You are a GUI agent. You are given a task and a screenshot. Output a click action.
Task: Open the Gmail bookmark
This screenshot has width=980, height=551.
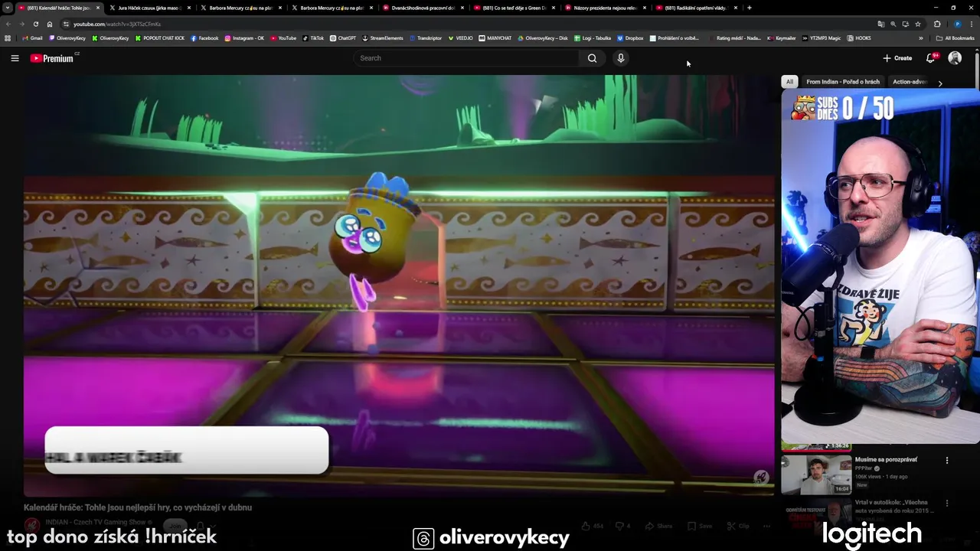click(x=32, y=37)
